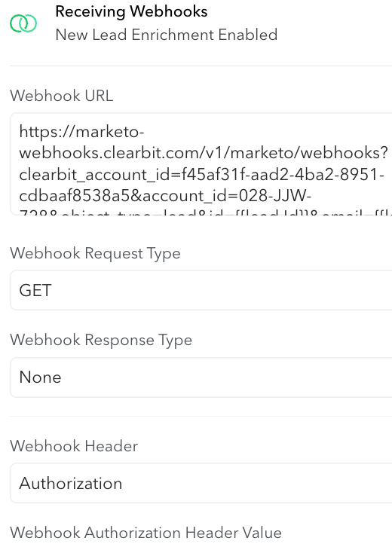
Task: Click the Webhook URL label
Action: click(61, 96)
